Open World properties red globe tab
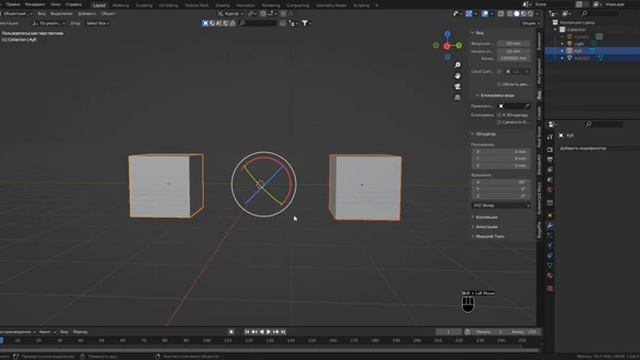Viewport: 640px width, 360px height. (x=550, y=190)
